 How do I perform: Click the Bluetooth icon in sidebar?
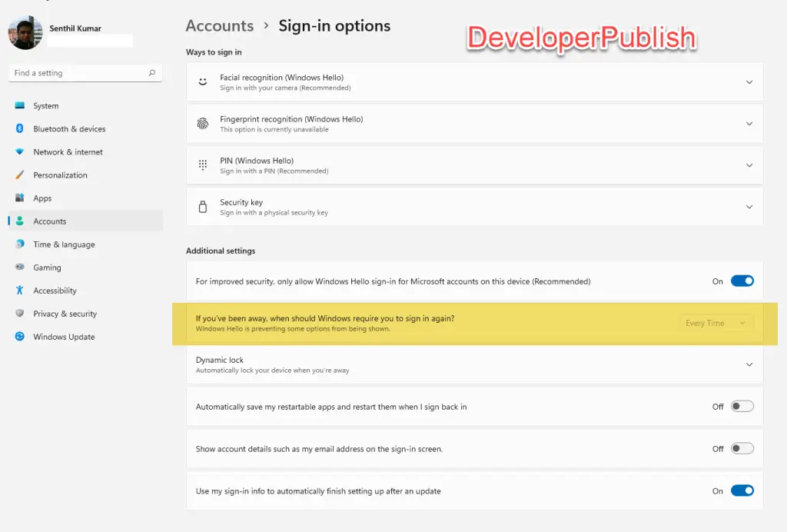pos(19,128)
